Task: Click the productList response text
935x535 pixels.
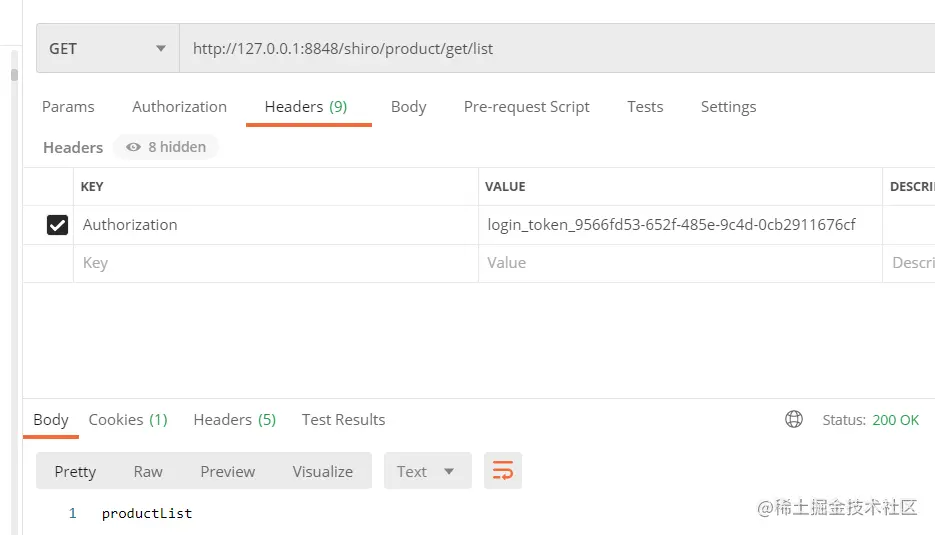Action: point(147,514)
